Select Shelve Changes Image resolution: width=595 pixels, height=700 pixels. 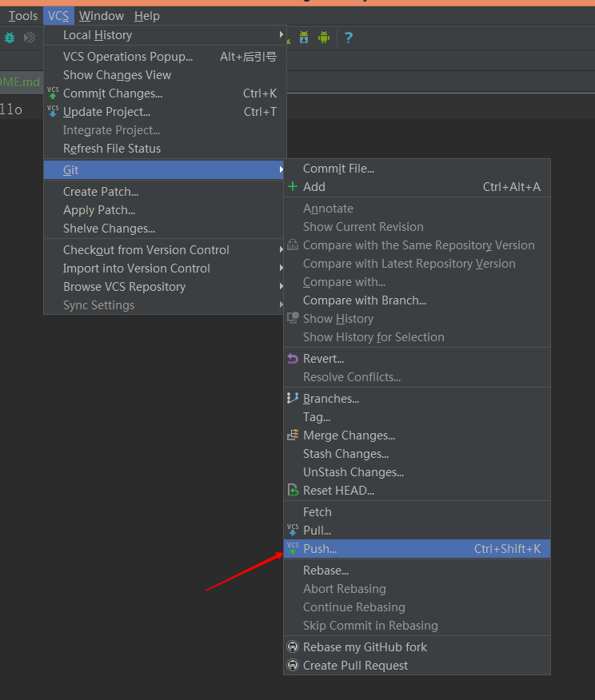(x=164, y=228)
